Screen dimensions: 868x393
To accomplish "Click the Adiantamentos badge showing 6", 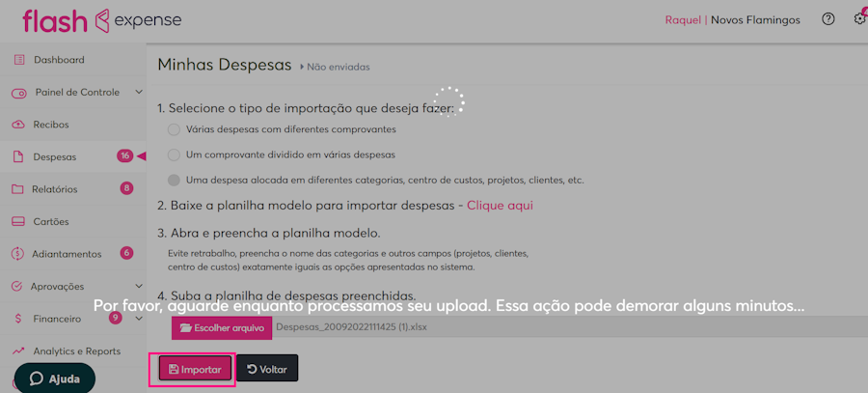I will point(126,253).
